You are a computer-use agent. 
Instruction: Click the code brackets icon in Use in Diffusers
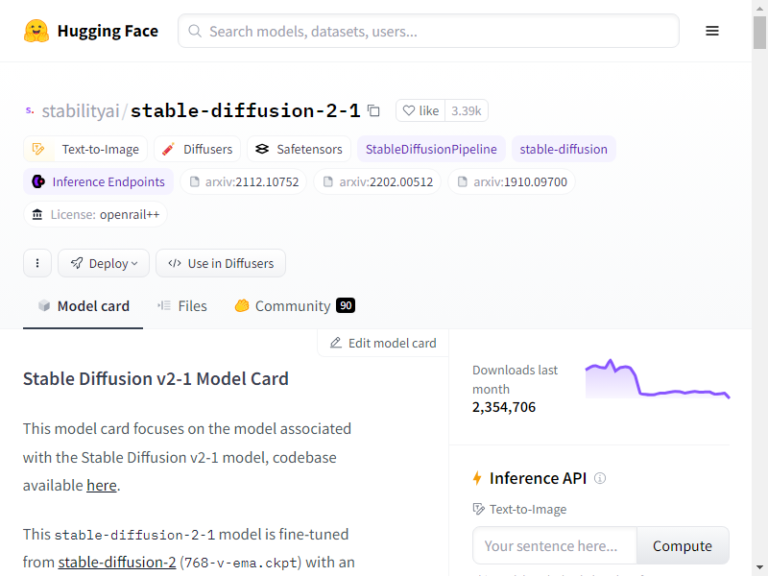174,263
